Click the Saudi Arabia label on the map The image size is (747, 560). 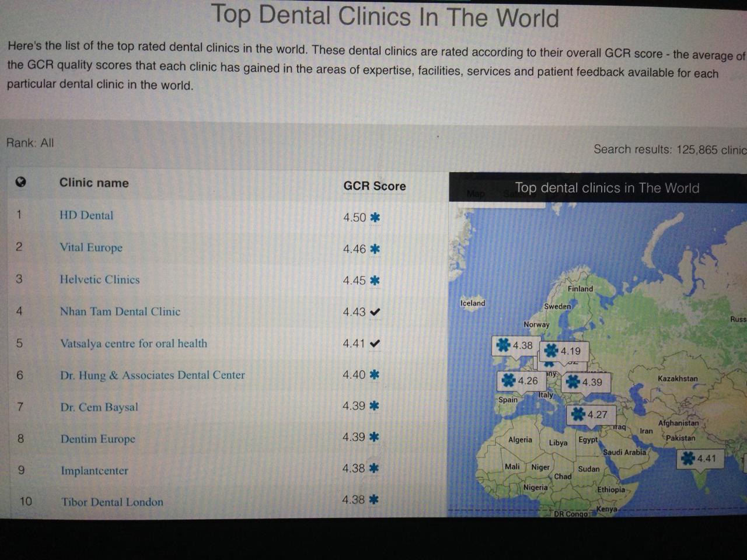624,452
